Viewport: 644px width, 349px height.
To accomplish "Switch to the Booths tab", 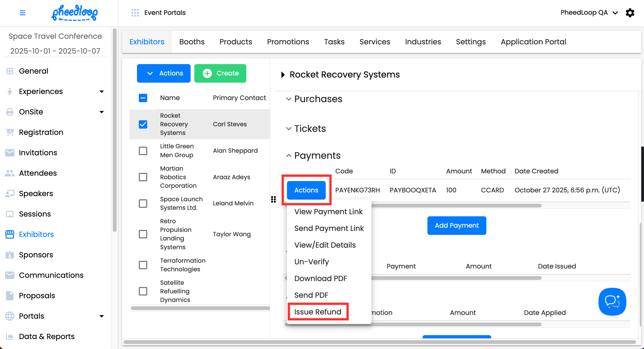I will click(x=192, y=42).
